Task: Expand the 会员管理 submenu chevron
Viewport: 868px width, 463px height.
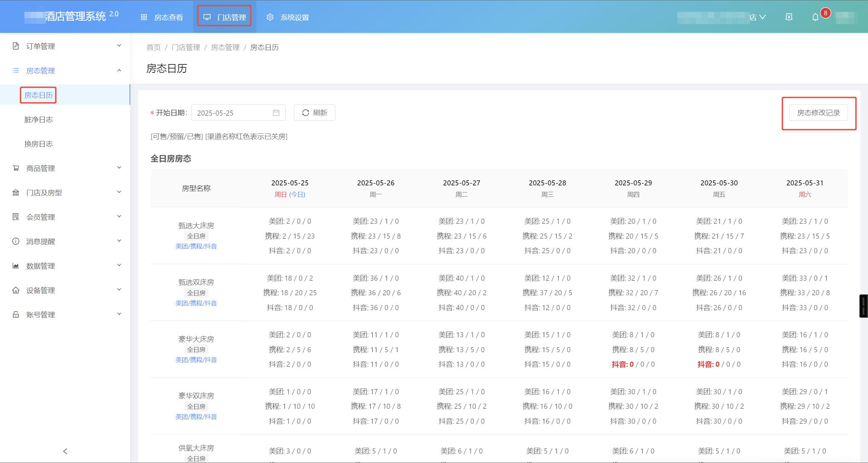Action: [x=119, y=216]
